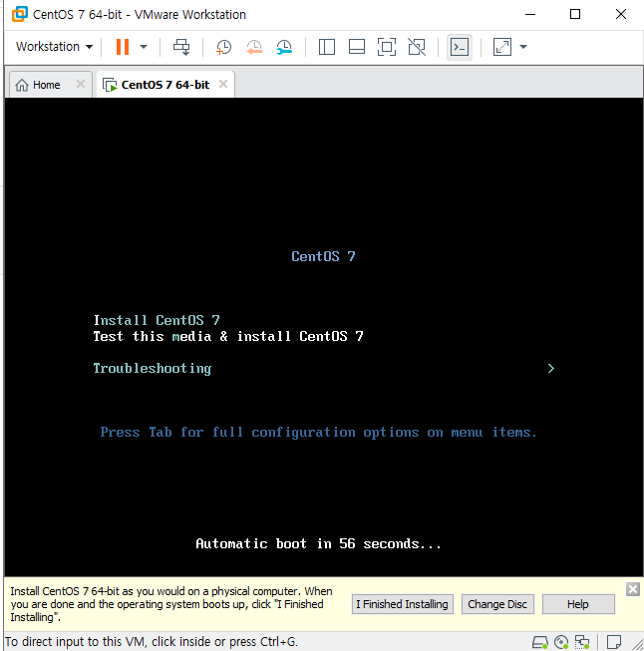
Task: Select the CentOS 7 64-bit tab
Action: pyautogui.click(x=165, y=85)
